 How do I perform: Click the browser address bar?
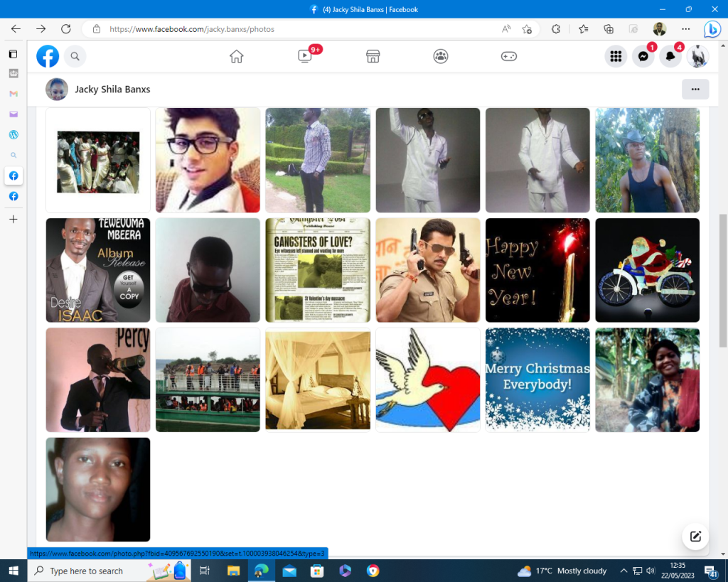299,29
